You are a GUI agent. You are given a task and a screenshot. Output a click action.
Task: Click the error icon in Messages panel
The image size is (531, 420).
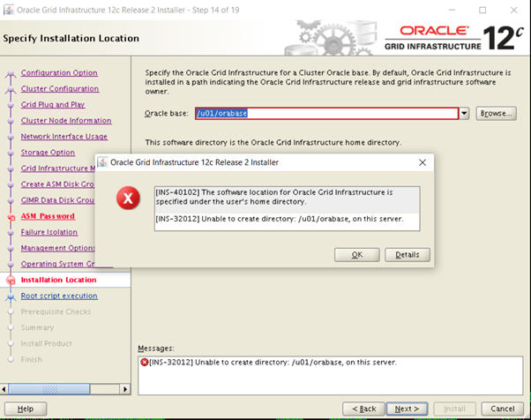(x=145, y=363)
